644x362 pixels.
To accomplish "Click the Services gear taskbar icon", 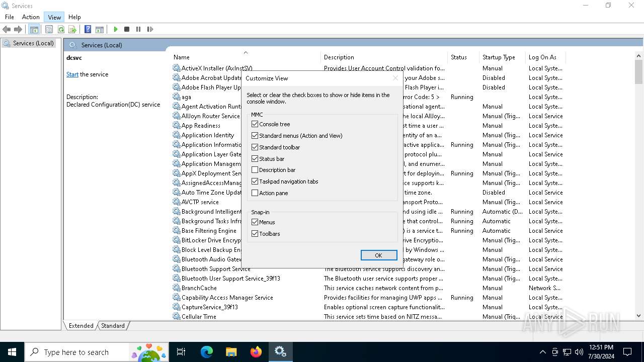I will point(280,352).
